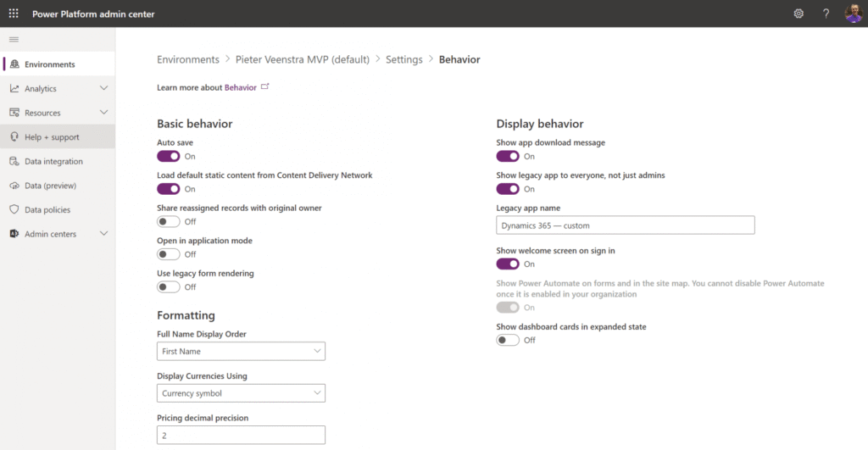
Task: Open Resources in the sidebar
Action: coord(58,113)
